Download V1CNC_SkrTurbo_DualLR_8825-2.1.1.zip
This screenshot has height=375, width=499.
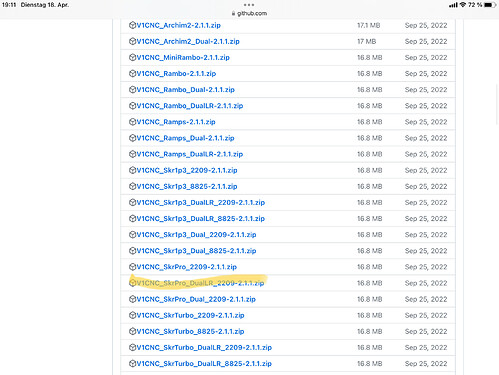(x=204, y=364)
